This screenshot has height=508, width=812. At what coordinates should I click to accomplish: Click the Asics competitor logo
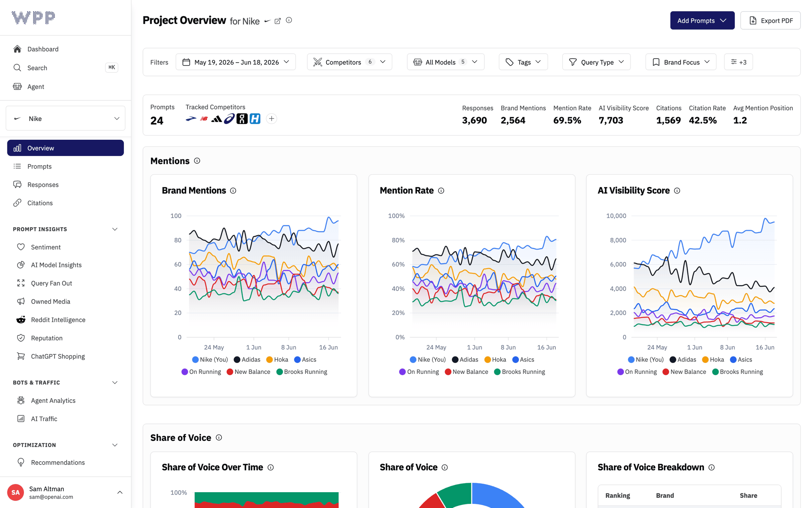[x=229, y=119]
